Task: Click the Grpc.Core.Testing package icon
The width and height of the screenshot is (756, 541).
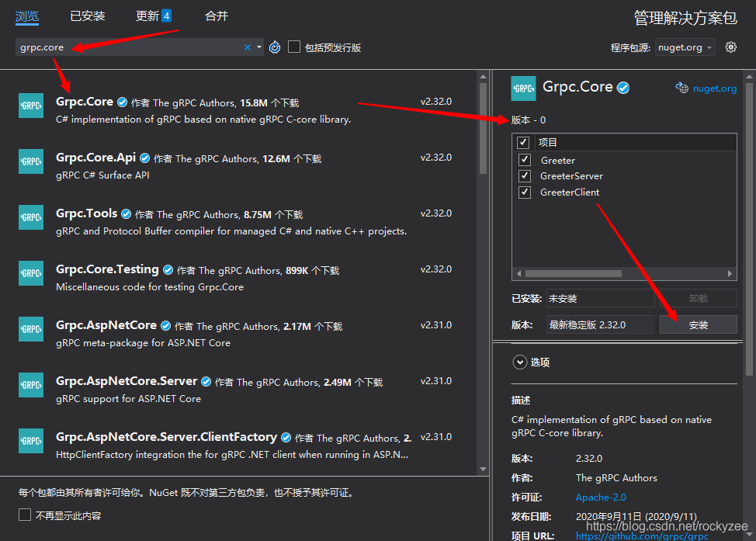Action: (x=31, y=273)
